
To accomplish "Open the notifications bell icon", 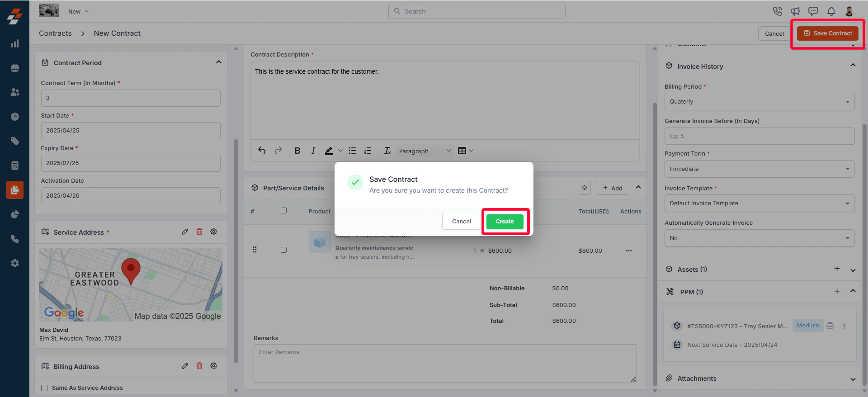I will [x=831, y=11].
